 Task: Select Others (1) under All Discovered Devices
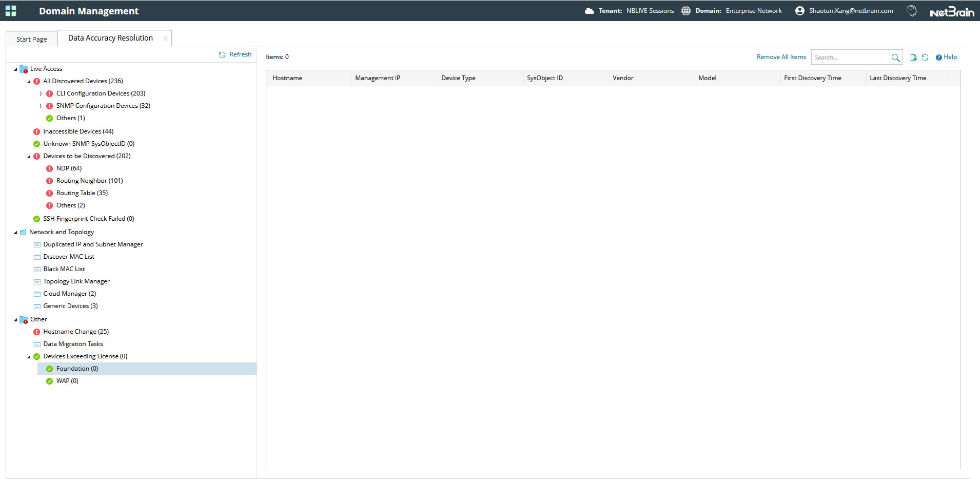pyautogui.click(x=71, y=118)
